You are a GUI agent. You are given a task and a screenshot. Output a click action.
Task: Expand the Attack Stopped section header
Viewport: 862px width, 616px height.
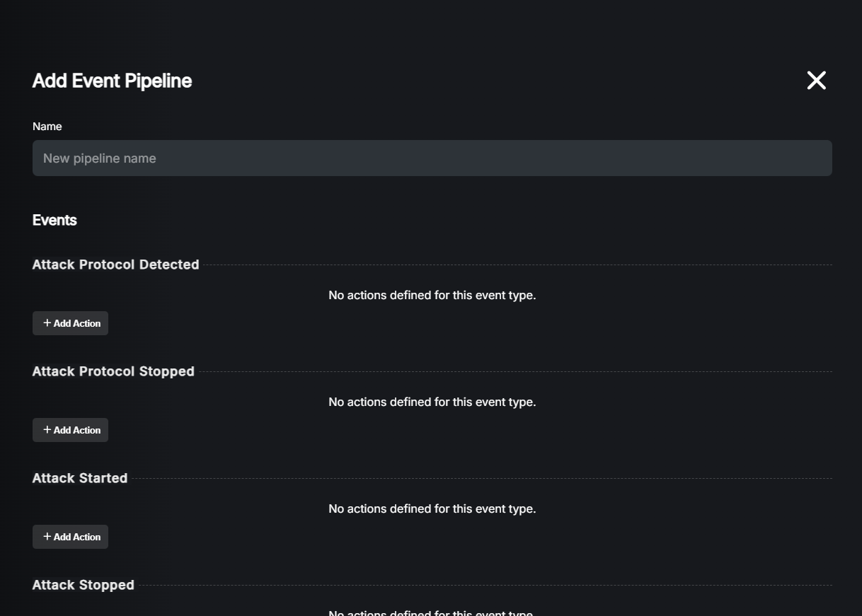(83, 584)
